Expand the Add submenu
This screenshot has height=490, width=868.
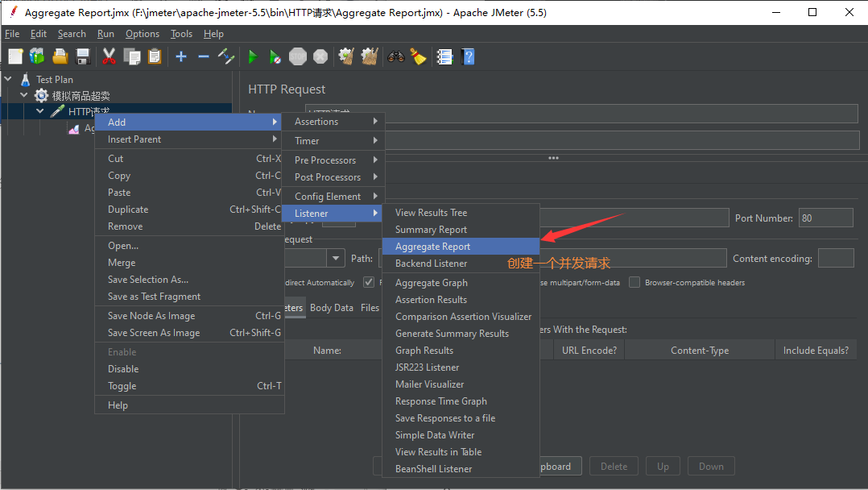188,122
